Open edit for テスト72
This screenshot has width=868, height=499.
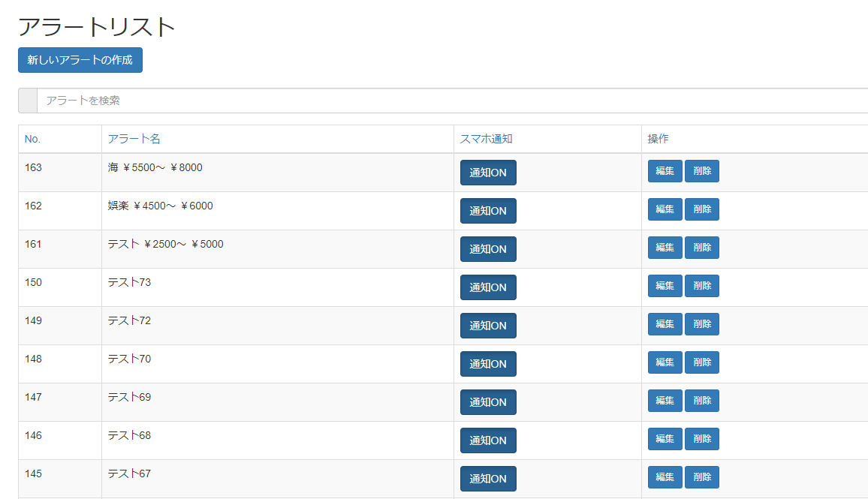point(665,324)
